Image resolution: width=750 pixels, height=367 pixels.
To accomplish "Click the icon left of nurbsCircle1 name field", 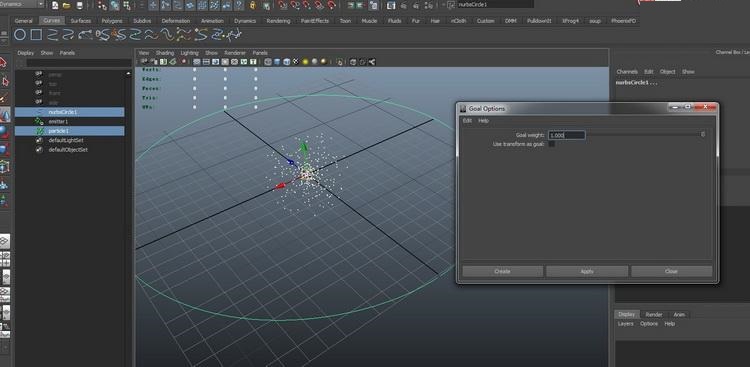I will coord(451,5).
